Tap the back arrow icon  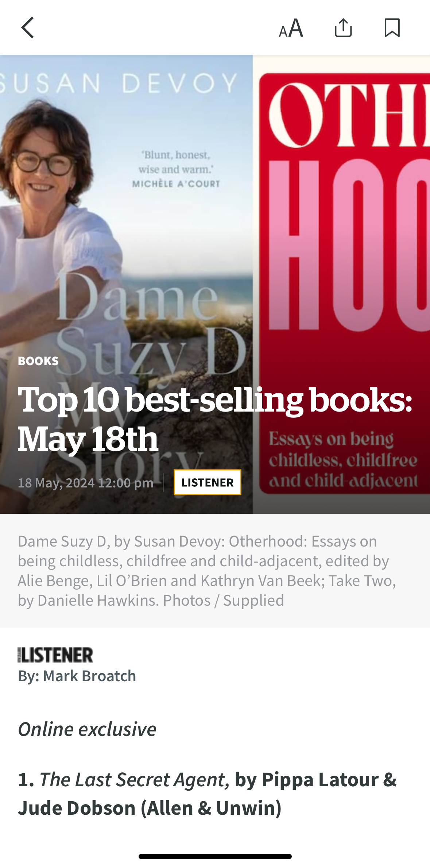point(28,27)
